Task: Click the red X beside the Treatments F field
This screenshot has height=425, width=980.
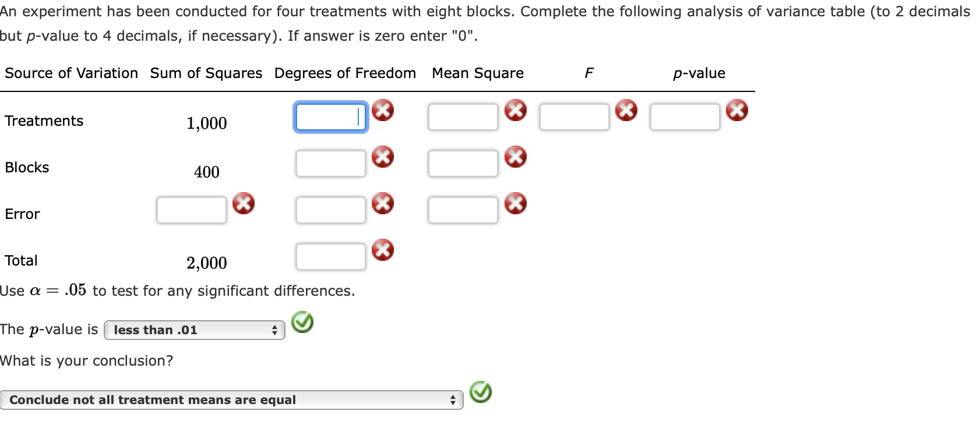Action: (626, 111)
